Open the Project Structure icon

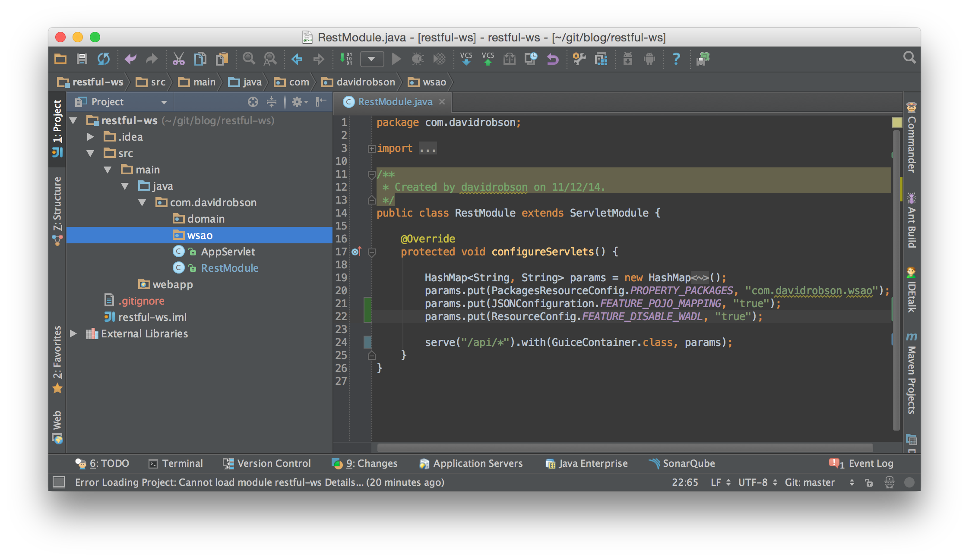point(601,59)
